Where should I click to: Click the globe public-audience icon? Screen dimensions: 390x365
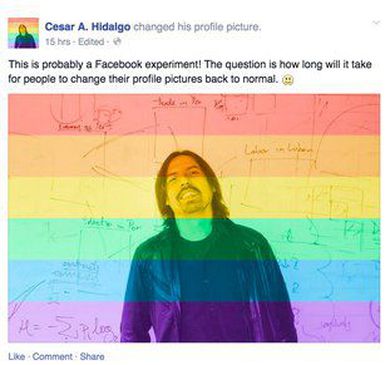click(117, 42)
